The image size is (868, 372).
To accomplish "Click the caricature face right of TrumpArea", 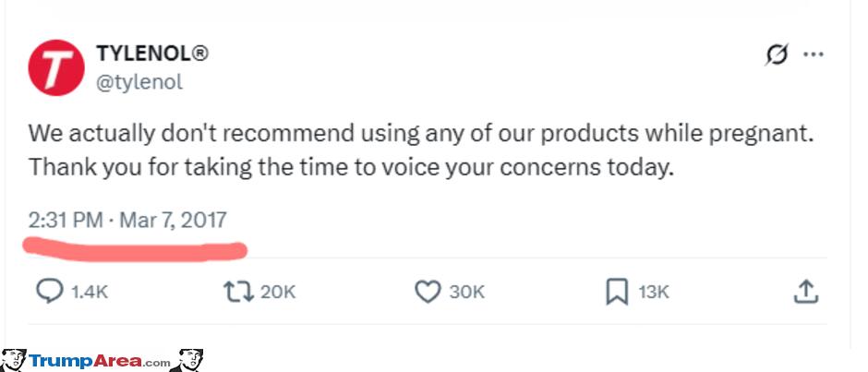I will point(190,360).
